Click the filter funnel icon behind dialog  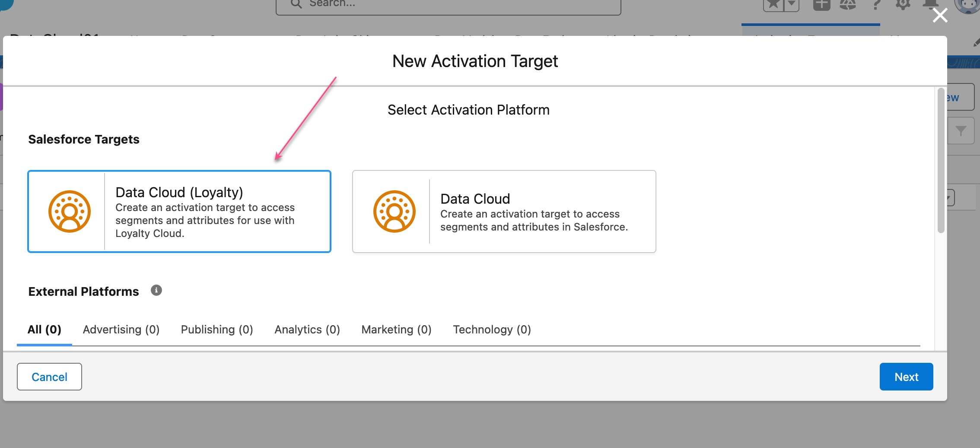961,131
